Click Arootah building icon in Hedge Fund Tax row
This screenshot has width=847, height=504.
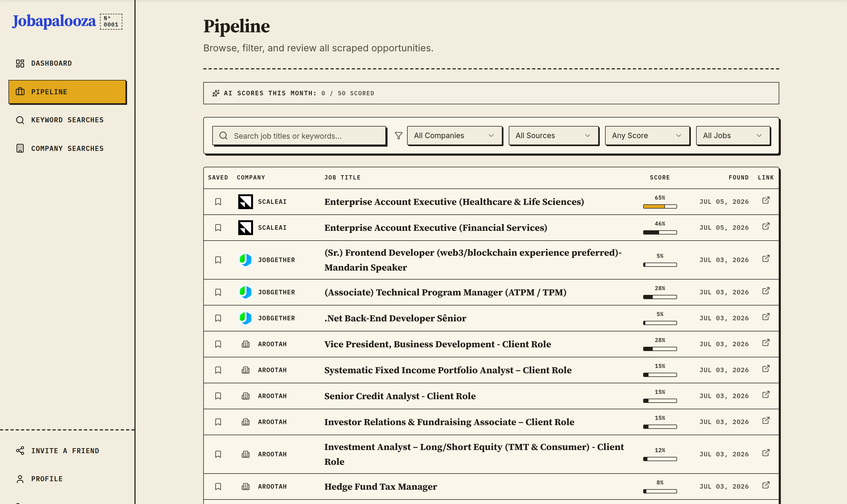(x=246, y=487)
